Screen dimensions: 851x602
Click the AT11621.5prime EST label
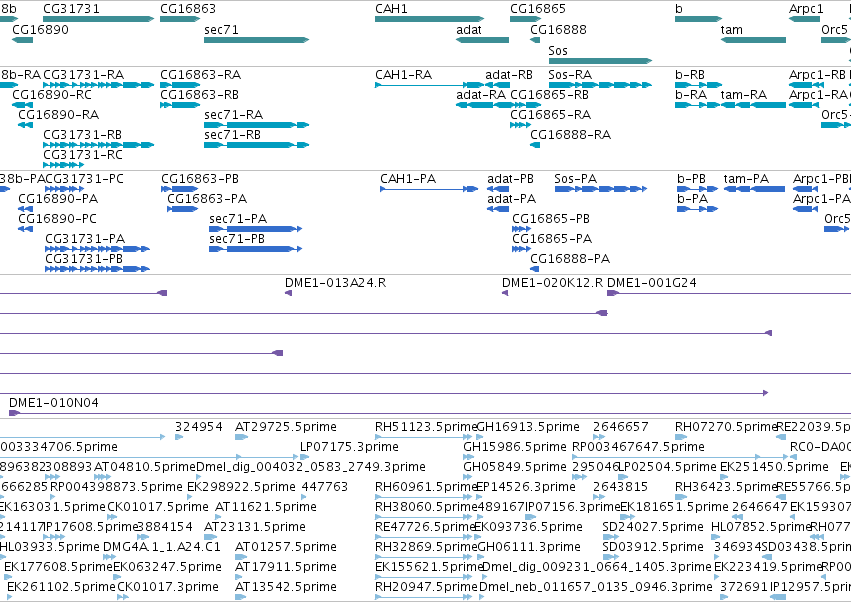point(266,506)
